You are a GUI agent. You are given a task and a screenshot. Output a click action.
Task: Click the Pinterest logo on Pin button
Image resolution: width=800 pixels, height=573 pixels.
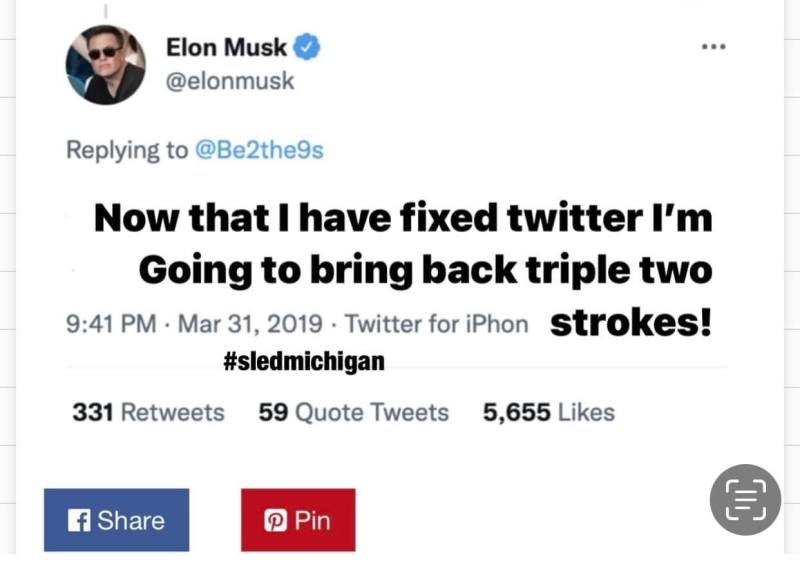tap(275, 520)
